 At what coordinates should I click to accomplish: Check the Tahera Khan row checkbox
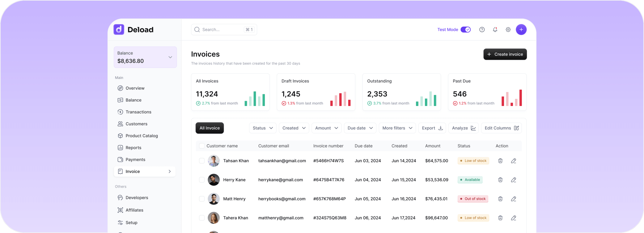[202, 218]
